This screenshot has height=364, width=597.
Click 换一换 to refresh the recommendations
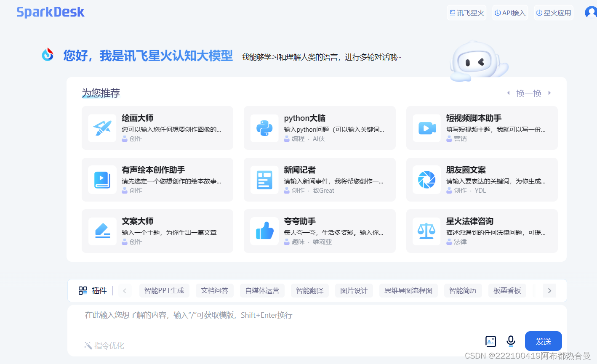point(529,93)
